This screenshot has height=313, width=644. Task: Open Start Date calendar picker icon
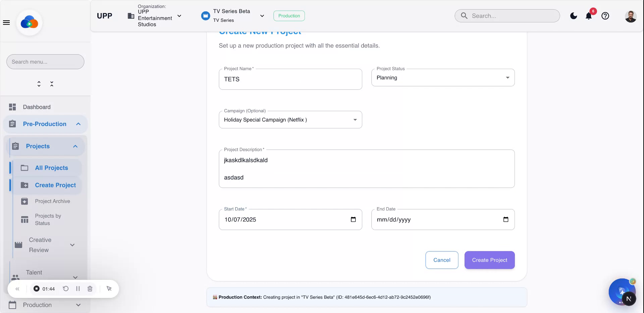[353, 220]
